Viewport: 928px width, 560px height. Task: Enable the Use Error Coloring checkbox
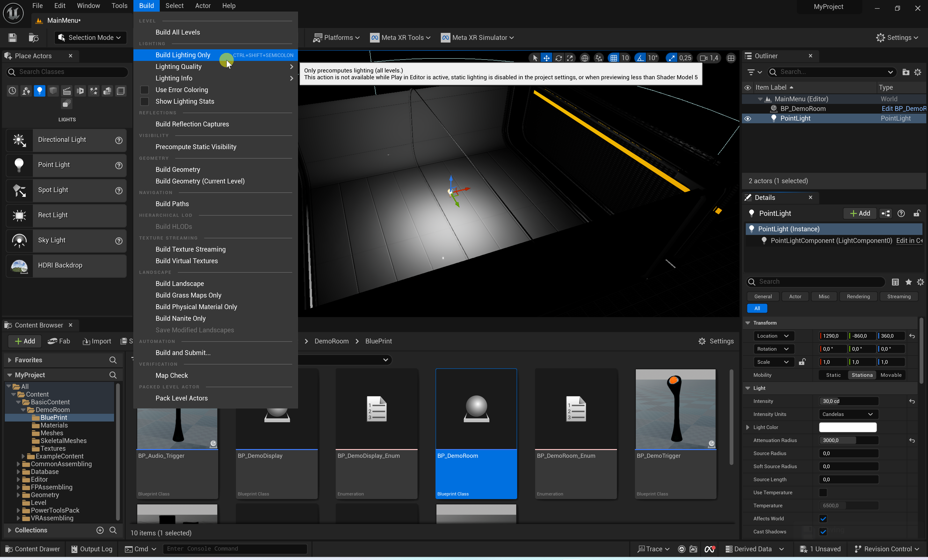144,90
